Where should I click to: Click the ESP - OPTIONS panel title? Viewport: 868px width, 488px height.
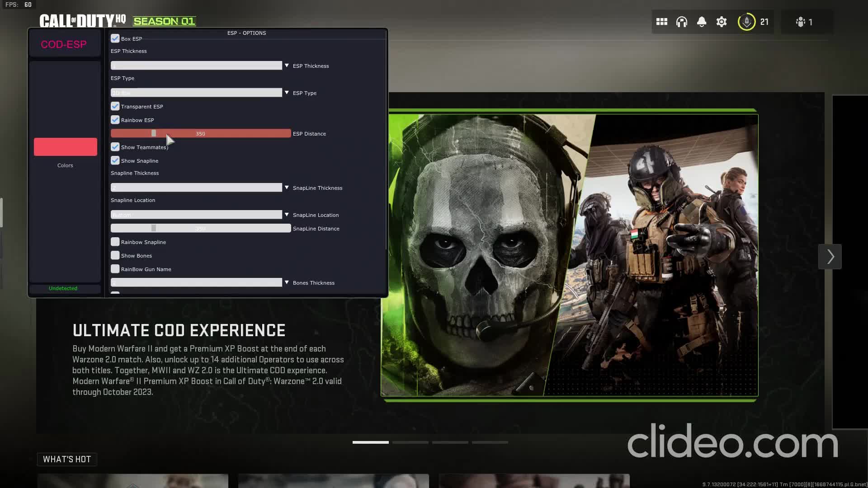[246, 33]
